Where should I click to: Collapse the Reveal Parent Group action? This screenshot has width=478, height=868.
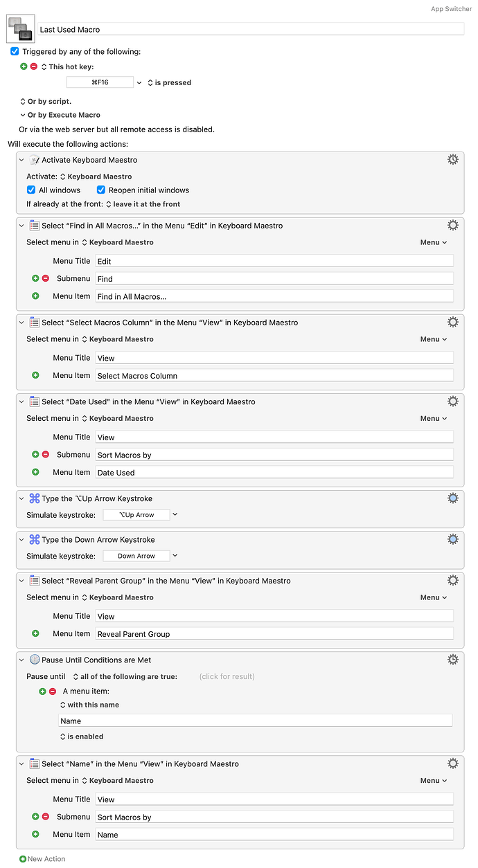(21, 581)
